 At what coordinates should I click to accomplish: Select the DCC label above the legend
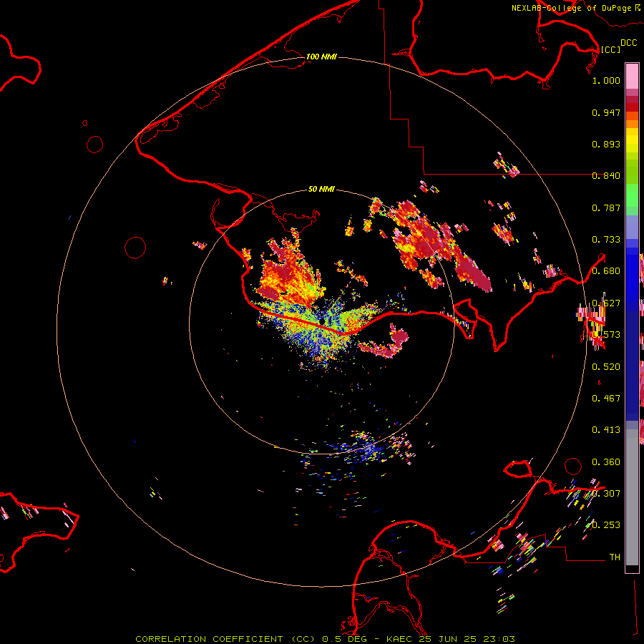629,43
